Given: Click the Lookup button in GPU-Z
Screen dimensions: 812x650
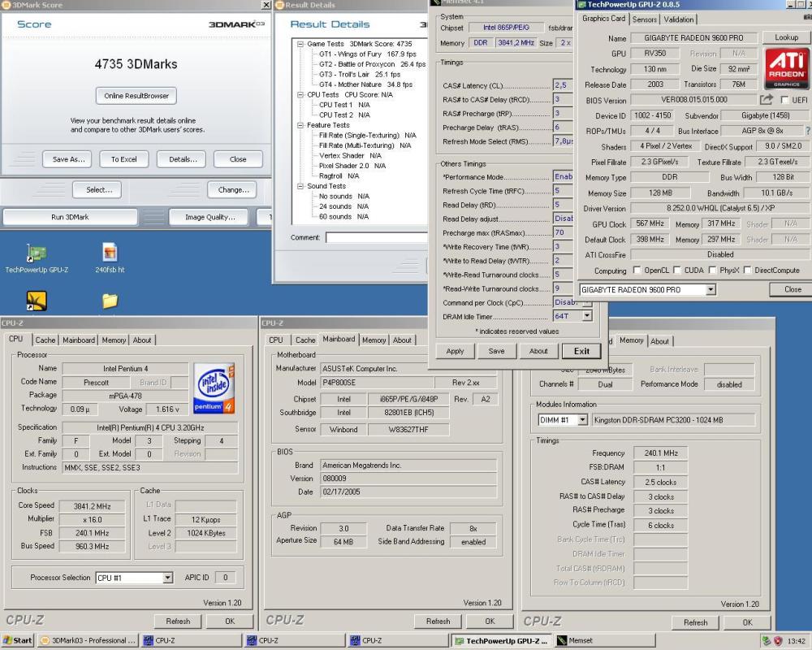Looking at the screenshot, I should point(786,37).
